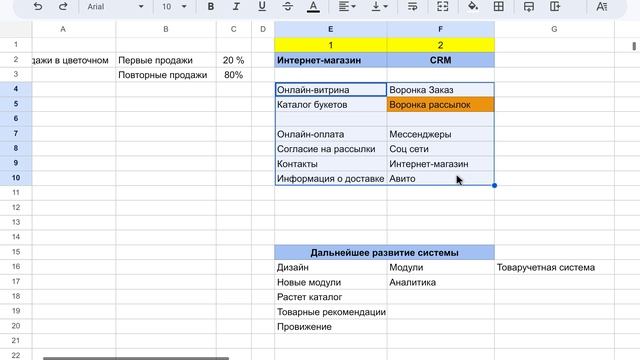Click cell 'Товарные рекомендации'
640x360 pixels.
coord(331,312)
